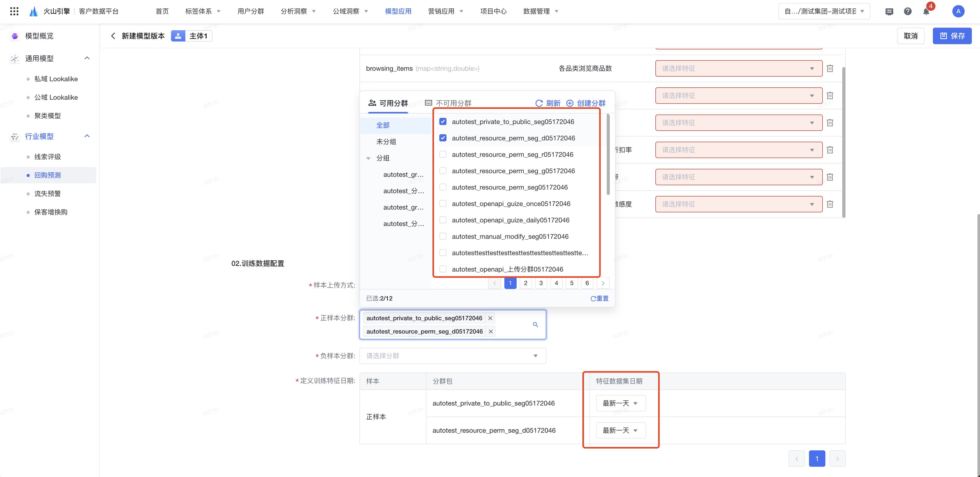Click 重置 to reset the selection
This screenshot has width=980, height=477.
click(x=599, y=298)
